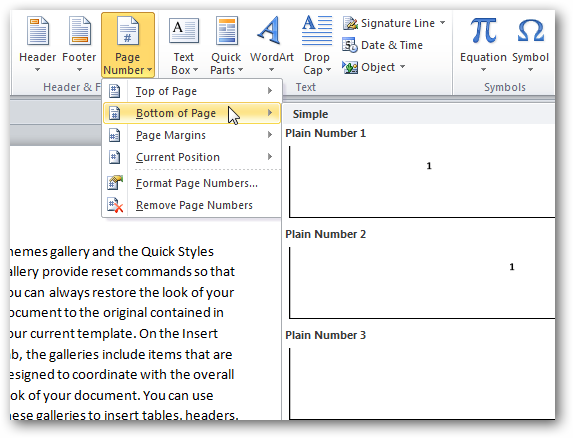Expand the Current Position submenu arrow
The image size is (573, 438).
coord(270,157)
